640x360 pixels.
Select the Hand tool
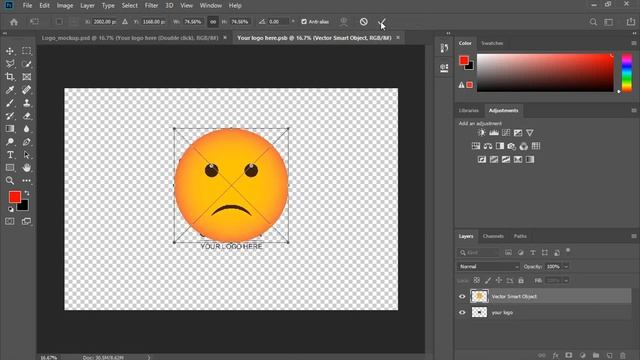coord(27,168)
